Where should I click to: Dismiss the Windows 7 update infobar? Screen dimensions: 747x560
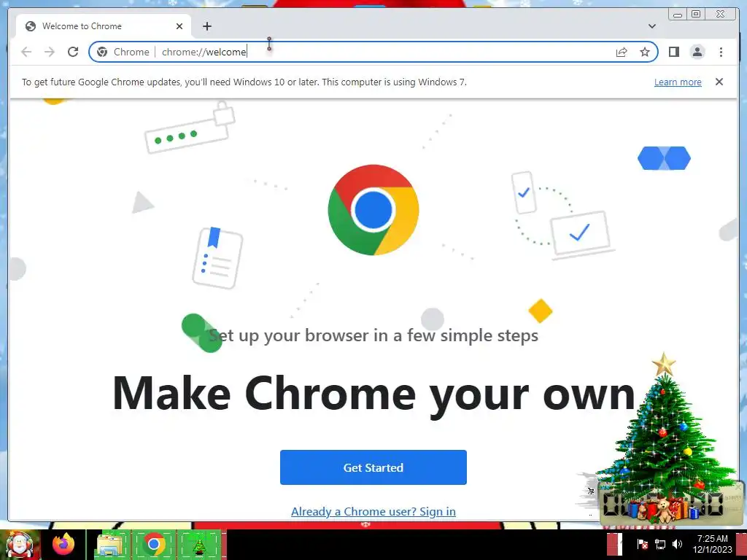click(x=719, y=82)
